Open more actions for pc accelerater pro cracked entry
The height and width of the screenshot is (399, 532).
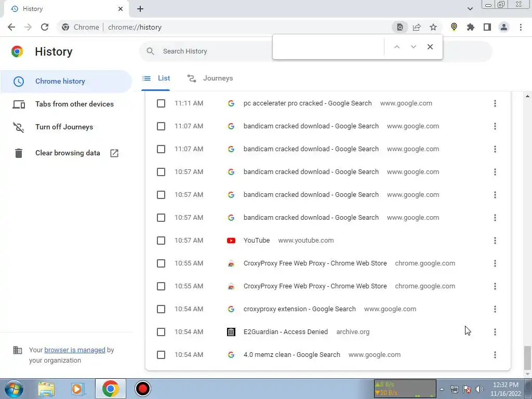[x=495, y=103]
